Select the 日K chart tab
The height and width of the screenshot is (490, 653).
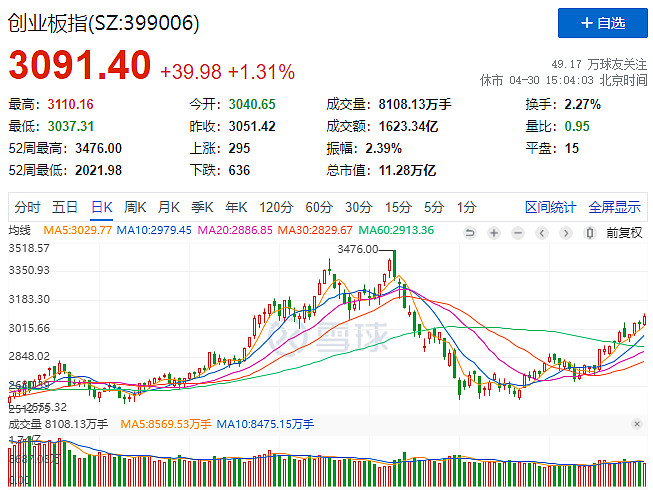click(102, 207)
